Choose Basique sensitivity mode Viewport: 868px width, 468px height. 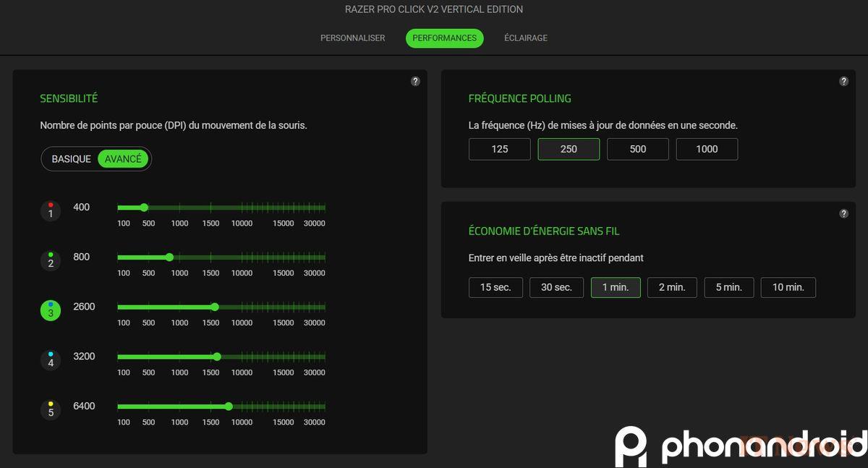tap(72, 159)
